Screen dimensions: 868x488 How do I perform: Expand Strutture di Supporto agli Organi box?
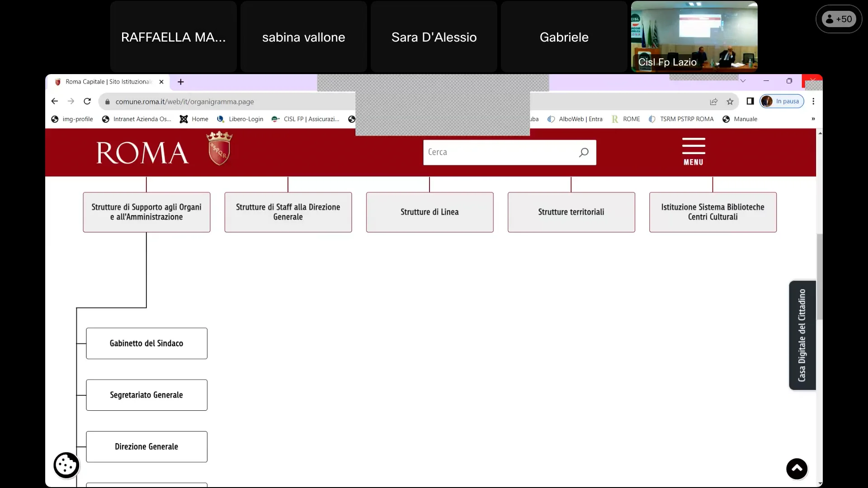point(146,212)
